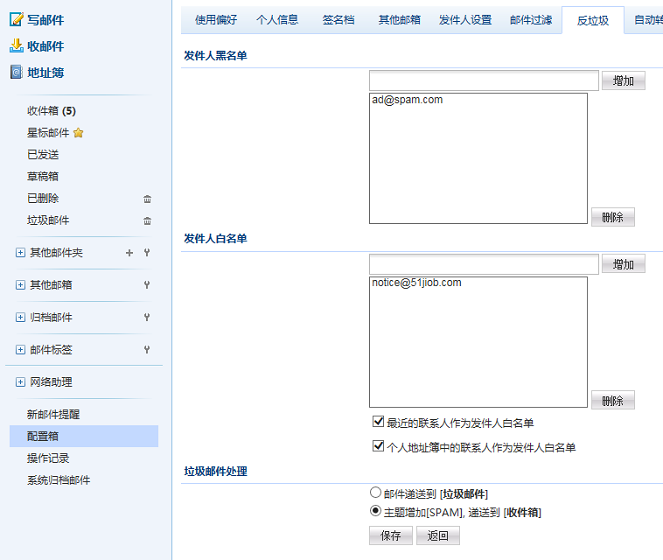Screen dimensions: 663x560
Task: Expand the 其他邮件夹 tree node
Action: point(20,253)
